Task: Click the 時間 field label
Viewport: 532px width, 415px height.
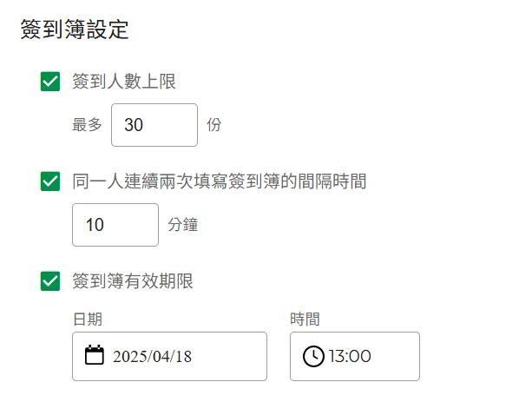Action: (x=305, y=319)
